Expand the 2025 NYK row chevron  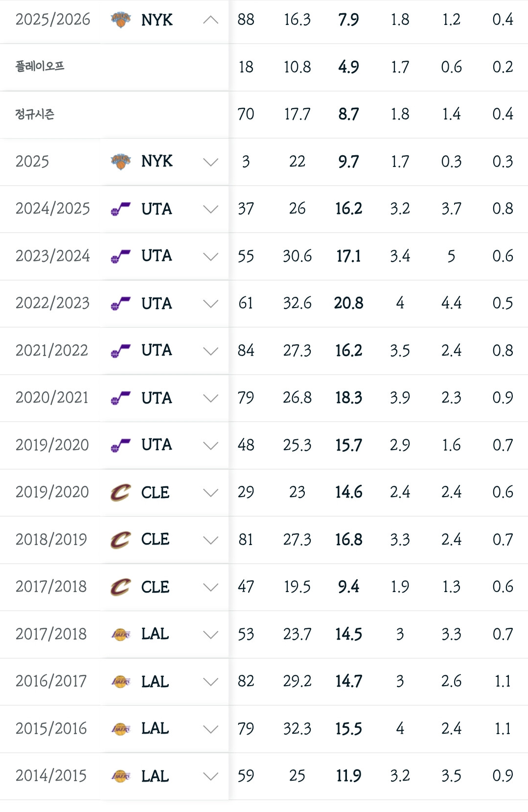click(210, 162)
